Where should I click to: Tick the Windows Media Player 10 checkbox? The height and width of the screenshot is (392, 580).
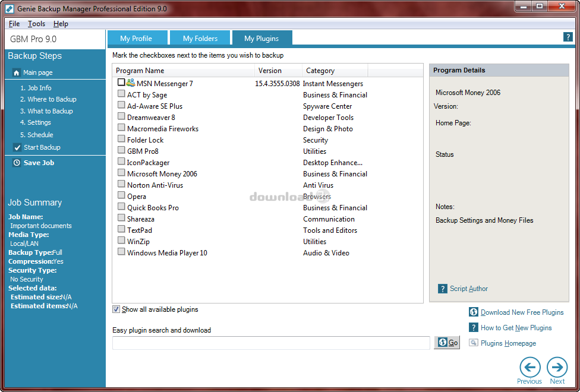click(121, 251)
